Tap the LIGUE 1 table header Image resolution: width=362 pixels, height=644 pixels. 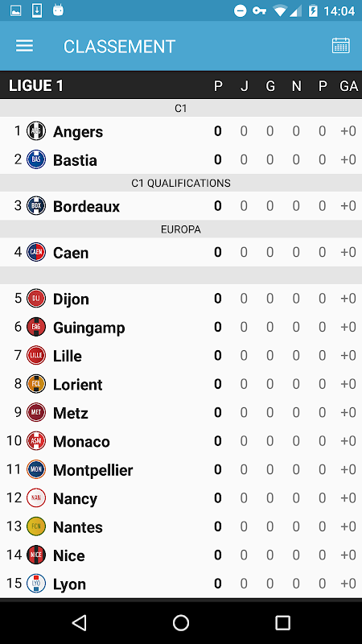[x=36, y=86]
